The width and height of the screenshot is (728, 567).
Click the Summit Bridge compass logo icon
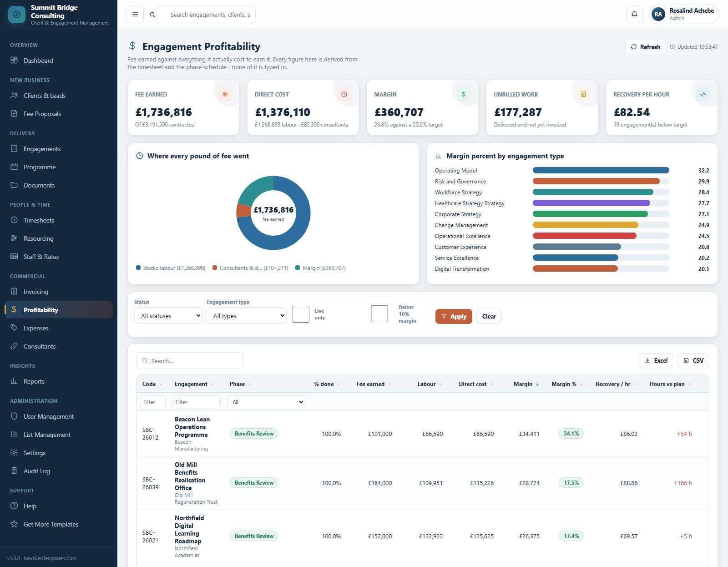(17, 15)
